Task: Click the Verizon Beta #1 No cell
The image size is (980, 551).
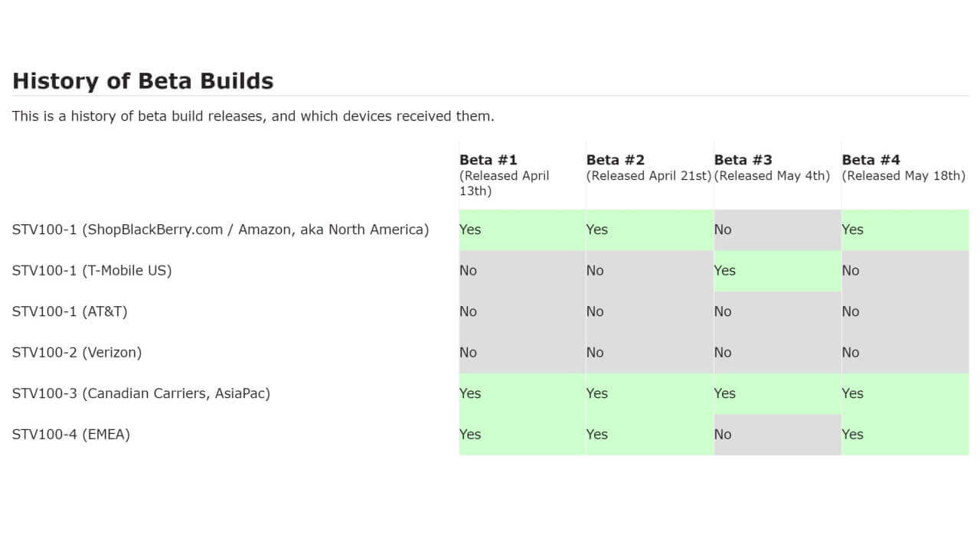Action: point(522,353)
